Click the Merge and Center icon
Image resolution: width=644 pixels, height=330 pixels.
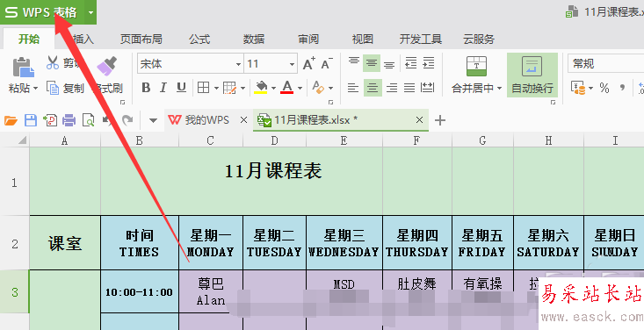[476, 67]
